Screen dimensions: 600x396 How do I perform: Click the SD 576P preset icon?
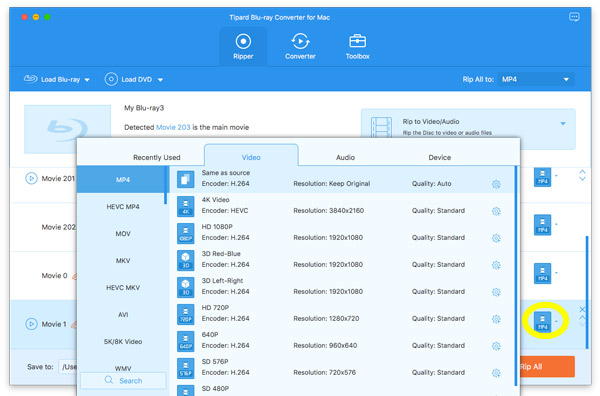pyautogui.click(x=186, y=368)
